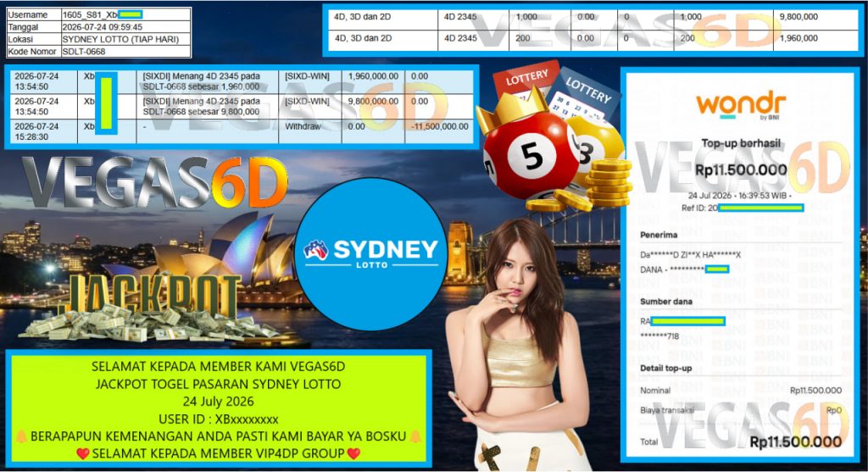Click the DANA account line

tap(684, 269)
